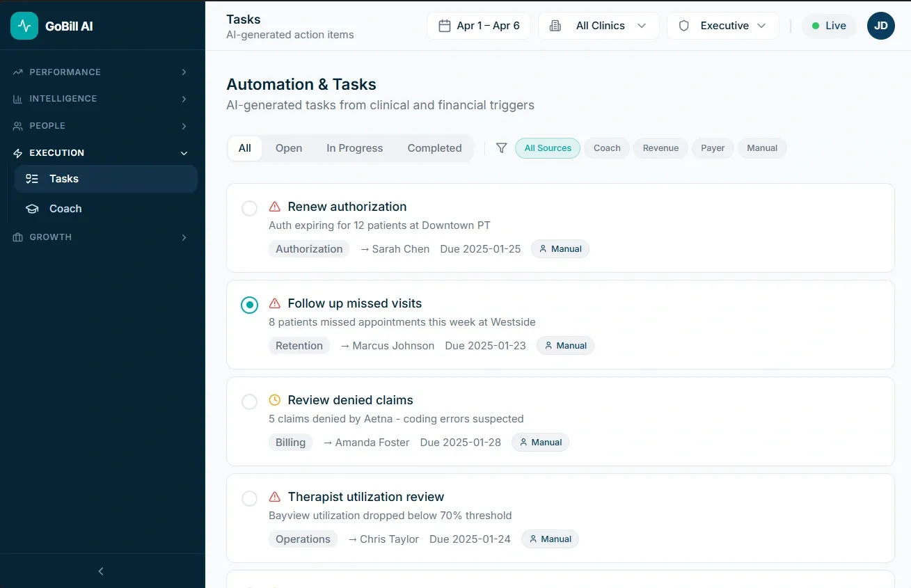Click the filter funnel icon
Viewport: 911px width, 588px height.
tap(501, 148)
